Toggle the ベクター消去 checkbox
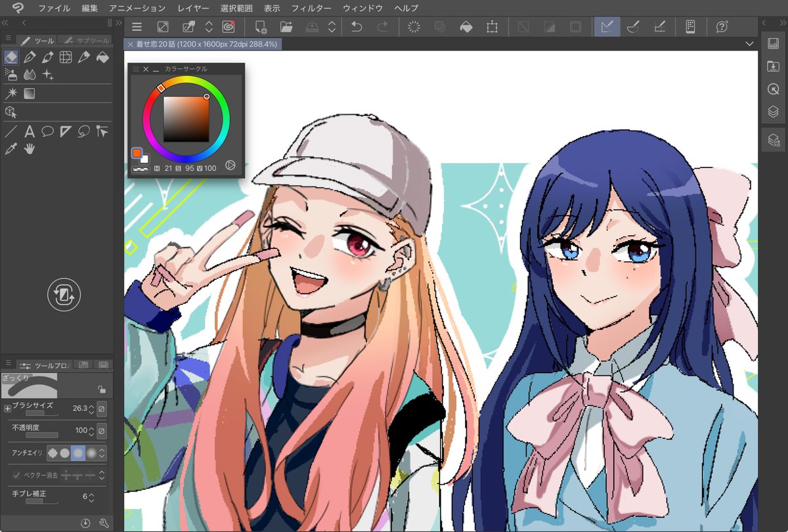Viewport: 788px width, 532px height. [17, 475]
